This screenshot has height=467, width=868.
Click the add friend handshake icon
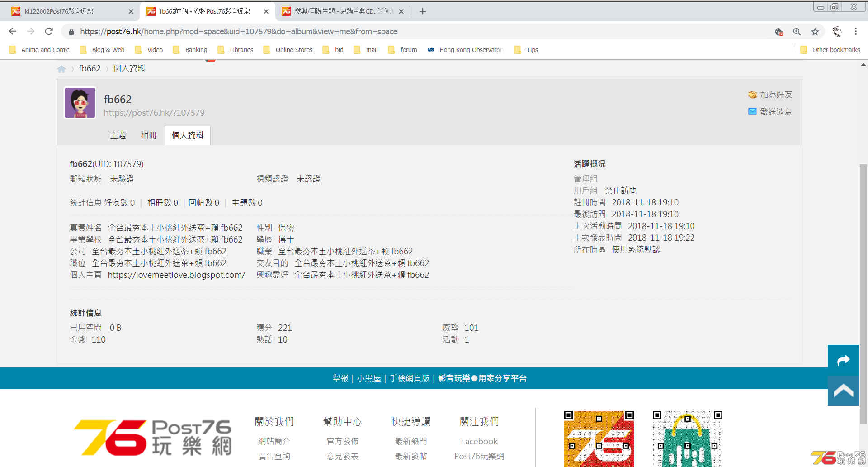pyautogui.click(x=752, y=95)
